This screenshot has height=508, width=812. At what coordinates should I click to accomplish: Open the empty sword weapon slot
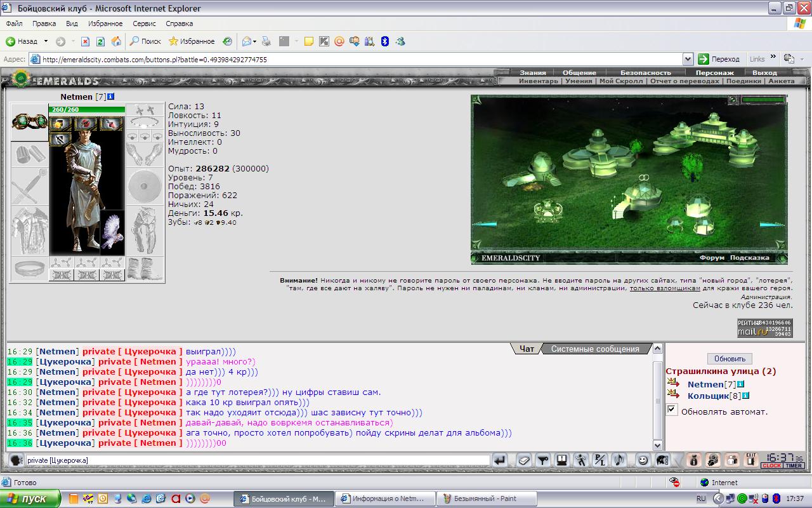[30, 186]
